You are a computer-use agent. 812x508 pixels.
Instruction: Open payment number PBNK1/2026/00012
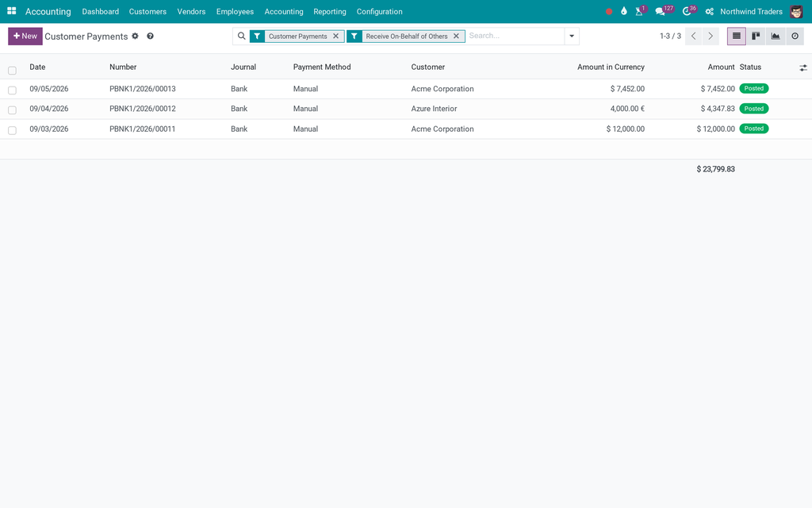click(143, 108)
